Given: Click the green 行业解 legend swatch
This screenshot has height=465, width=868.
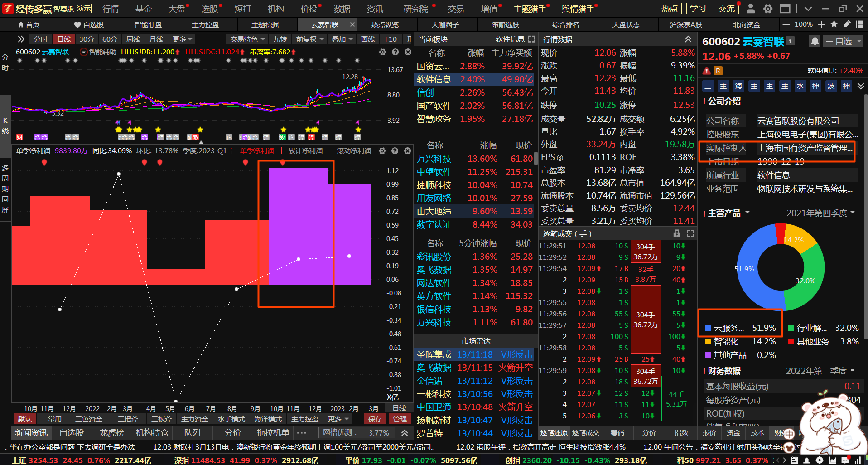Looking at the screenshot, I should click(791, 328).
